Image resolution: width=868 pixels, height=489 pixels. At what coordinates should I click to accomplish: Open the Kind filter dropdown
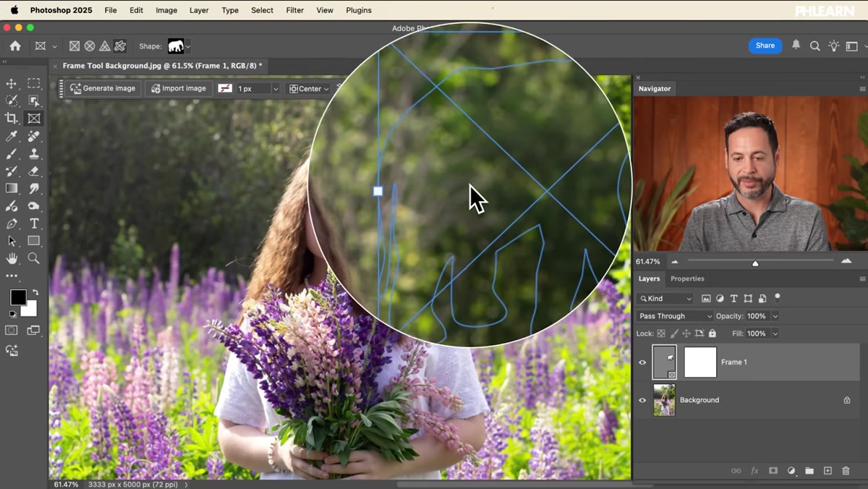665,298
